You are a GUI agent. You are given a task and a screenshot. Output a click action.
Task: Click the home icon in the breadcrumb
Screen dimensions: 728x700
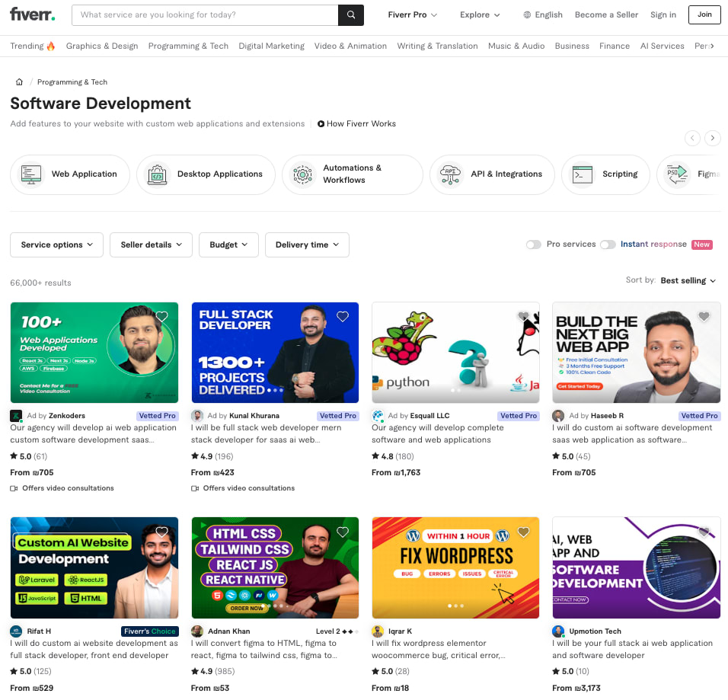[19, 82]
